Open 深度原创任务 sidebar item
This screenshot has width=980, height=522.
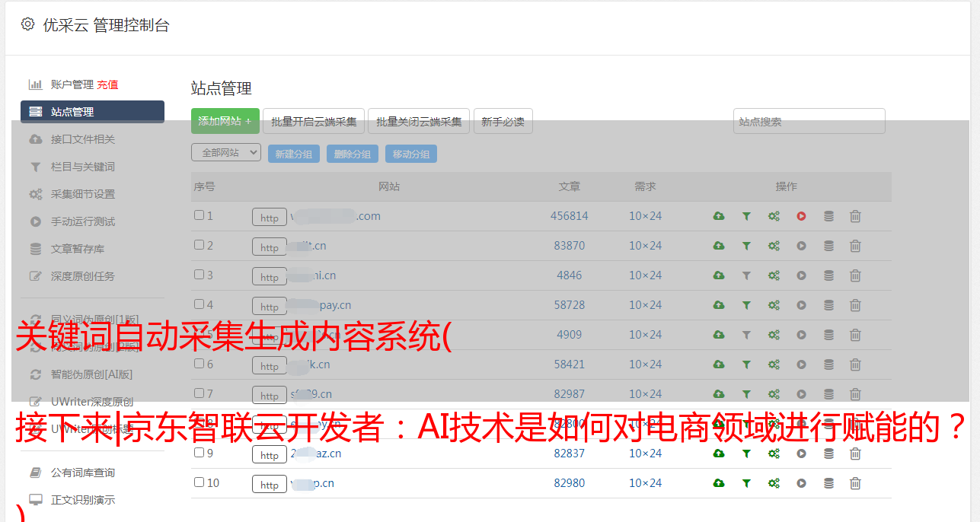click(83, 276)
